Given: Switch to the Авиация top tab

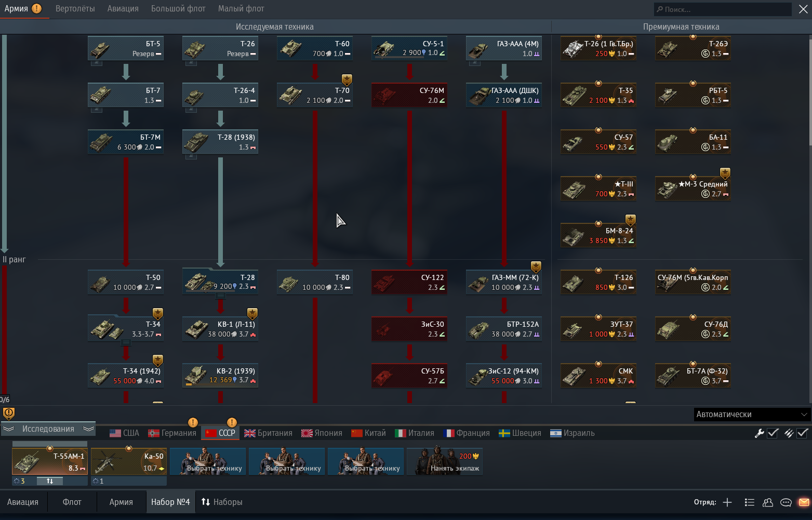Looking at the screenshot, I should click(x=123, y=9).
